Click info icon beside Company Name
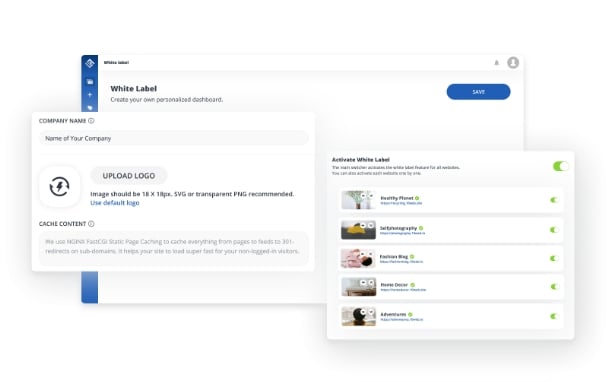This screenshot has height=382, width=615. tap(91, 121)
